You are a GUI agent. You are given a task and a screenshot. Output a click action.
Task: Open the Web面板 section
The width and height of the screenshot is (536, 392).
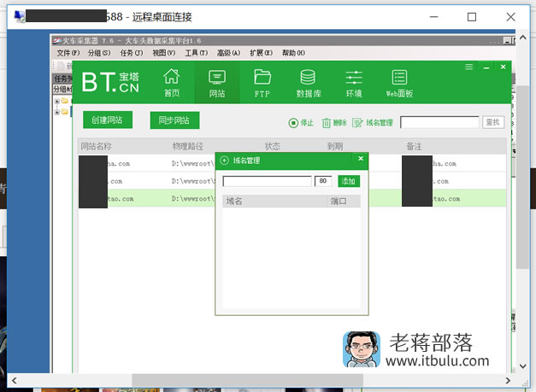(x=399, y=83)
